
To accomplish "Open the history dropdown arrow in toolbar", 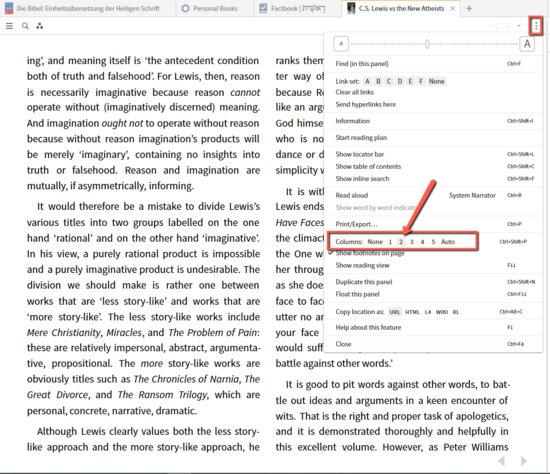I will pos(518,26).
